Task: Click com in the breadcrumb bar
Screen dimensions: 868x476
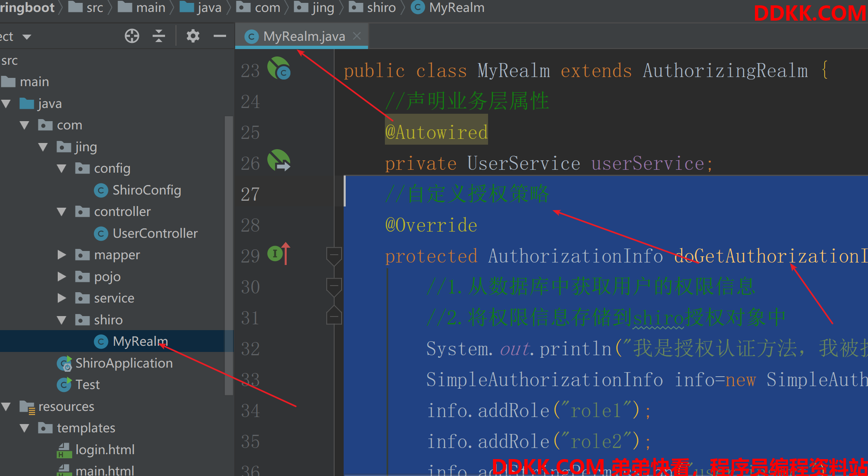Action: pos(267,7)
